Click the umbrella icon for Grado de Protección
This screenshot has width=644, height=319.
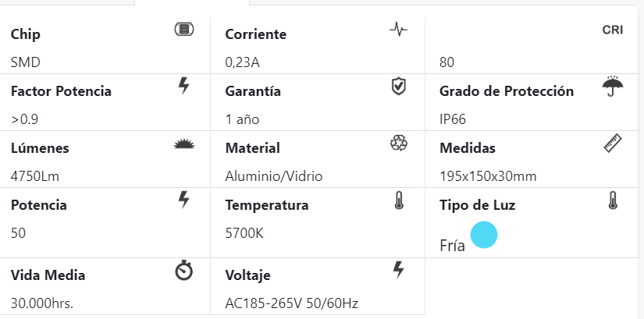612,86
